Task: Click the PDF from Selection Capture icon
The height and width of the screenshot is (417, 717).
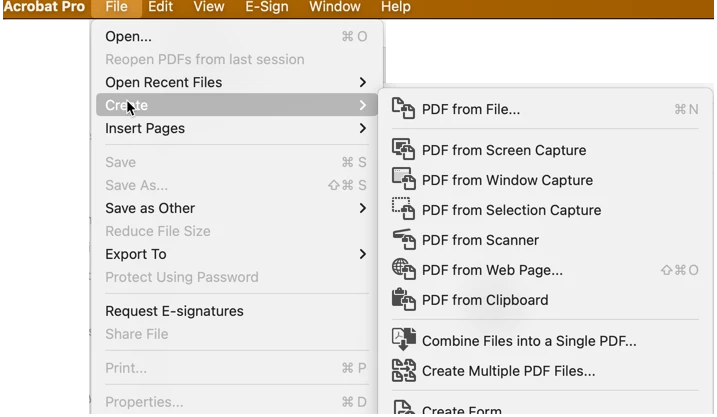Action: pos(403,209)
